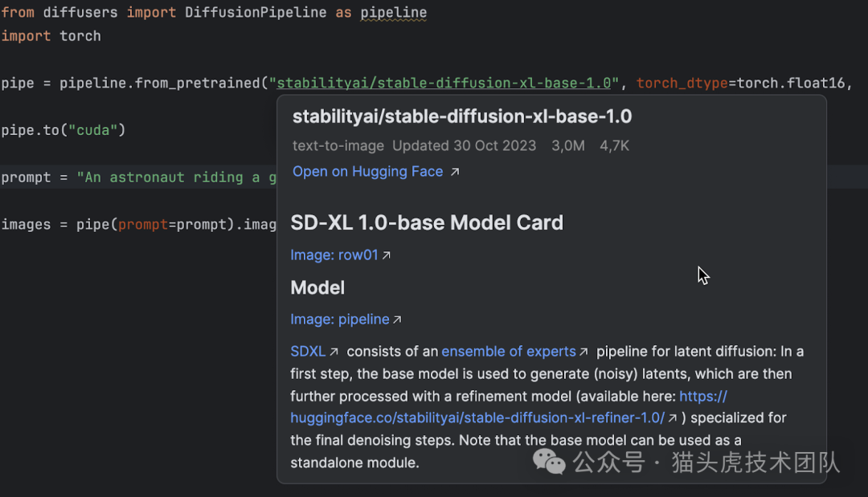This screenshot has height=497, width=868.
Task: Follow the SDXL hyperlink
Action: pos(308,351)
